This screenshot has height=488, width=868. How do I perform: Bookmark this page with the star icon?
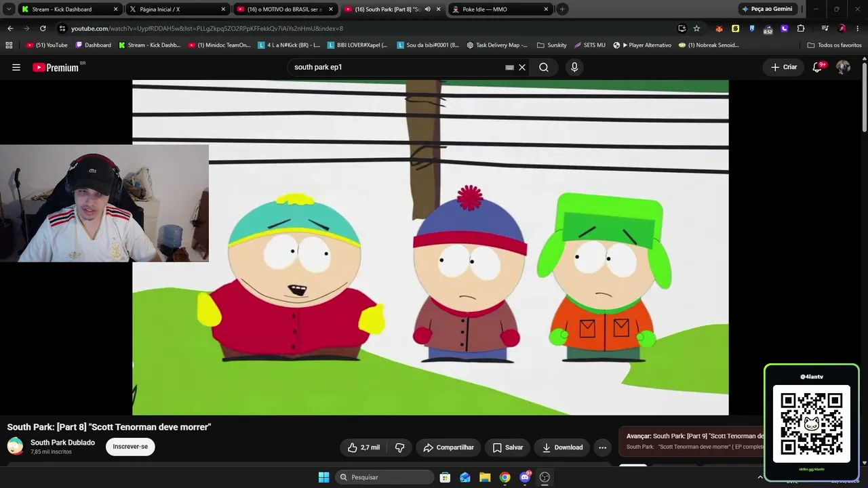point(696,28)
